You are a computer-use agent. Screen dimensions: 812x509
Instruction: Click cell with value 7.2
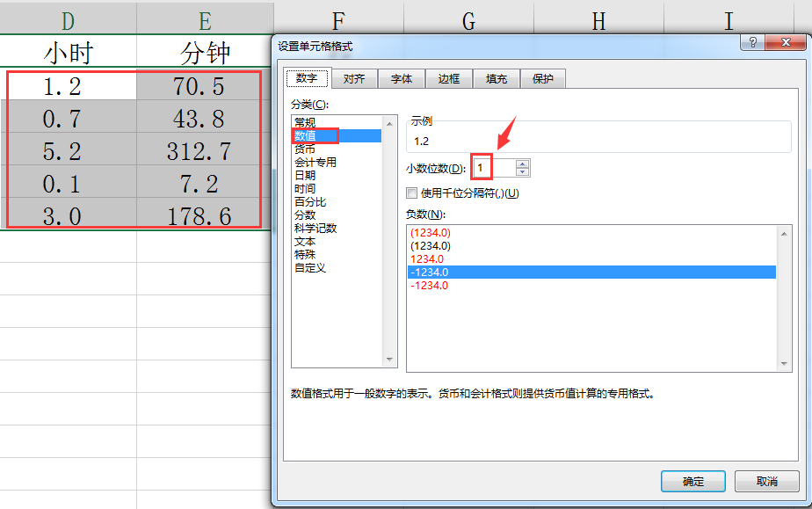tap(204, 182)
